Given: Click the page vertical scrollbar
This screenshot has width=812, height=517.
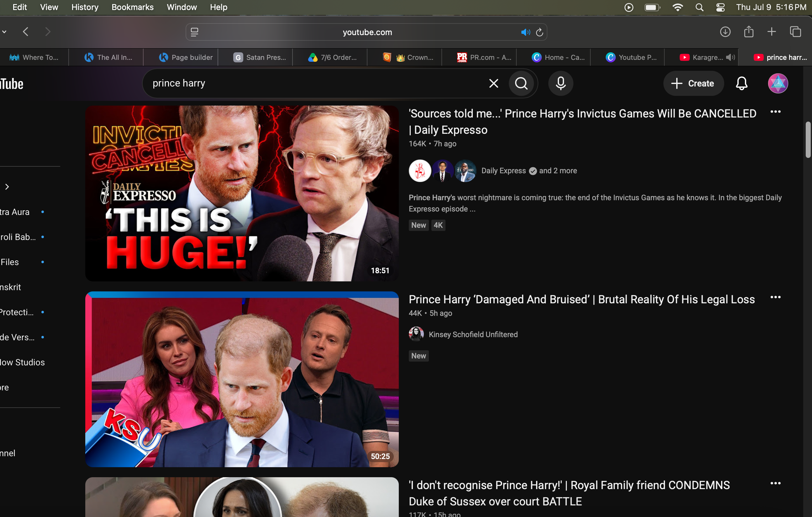Looking at the screenshot, I should click(808, 140).
